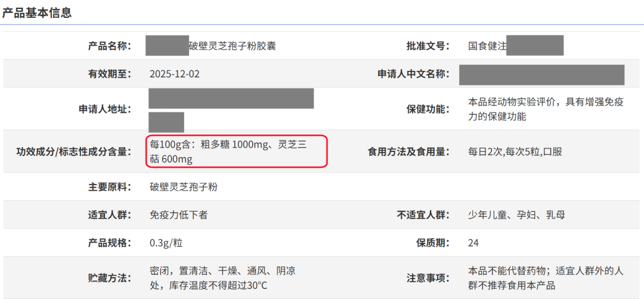Click dosage text 每日2次,每次5粒,口服
Viewport: 644px width, 299px height.
[515, 152]
